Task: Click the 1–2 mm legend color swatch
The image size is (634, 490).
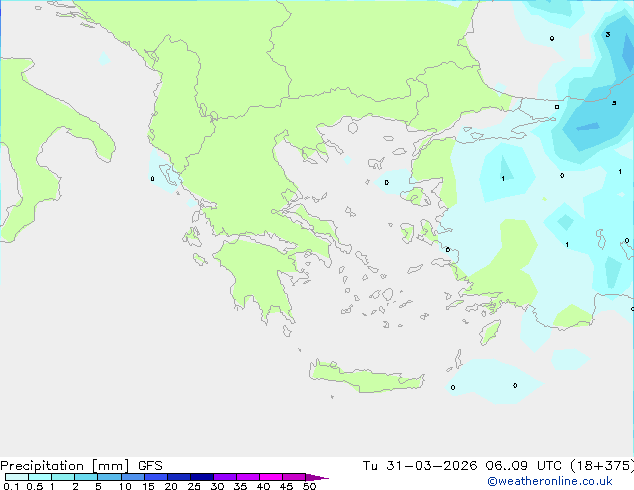Action: tap(63, 477)
